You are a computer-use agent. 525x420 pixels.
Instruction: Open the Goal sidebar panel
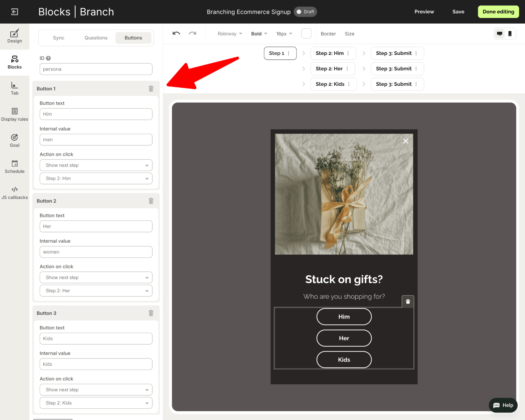coord(15,141)
